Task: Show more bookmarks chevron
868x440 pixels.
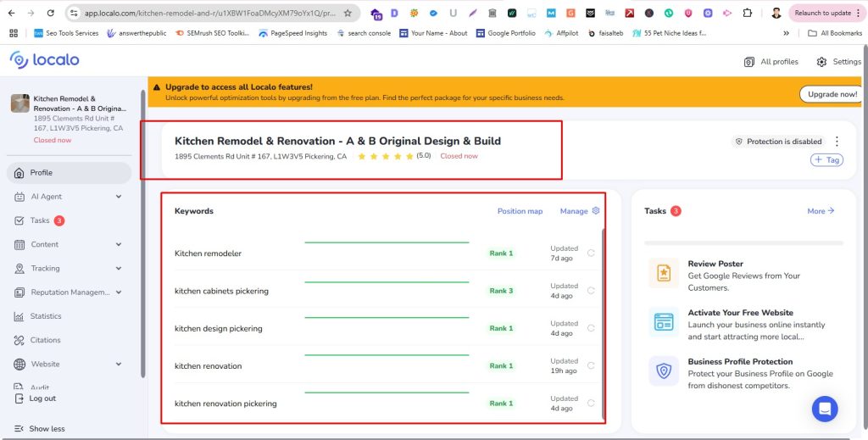Action: 786,33
